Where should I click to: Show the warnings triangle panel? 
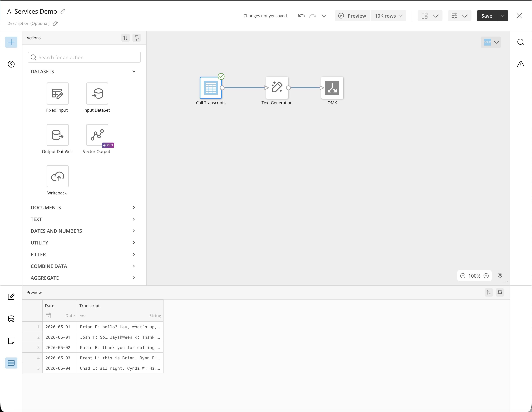(521, 64)
